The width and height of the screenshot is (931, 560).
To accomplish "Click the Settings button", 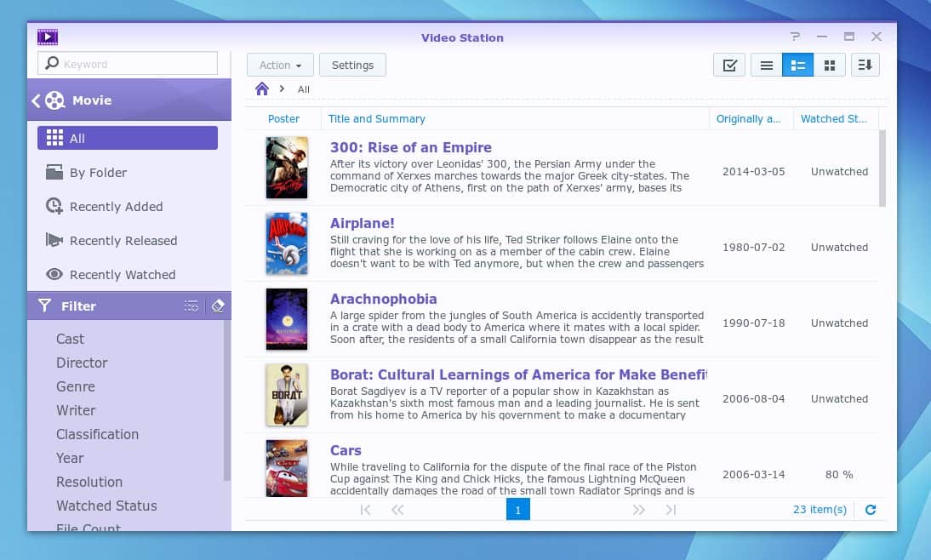I will (x=352, y=66).
